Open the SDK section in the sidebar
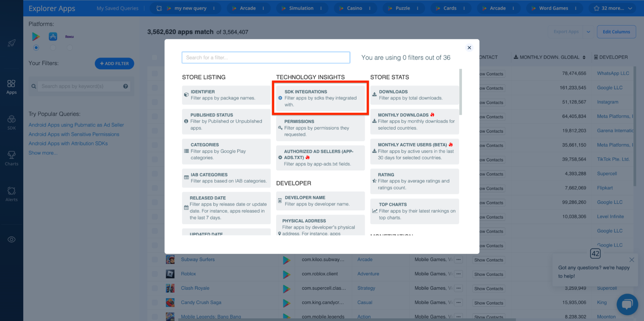This screenshot has height=321, width=644. pyautogui.click(x=12, y=123)
